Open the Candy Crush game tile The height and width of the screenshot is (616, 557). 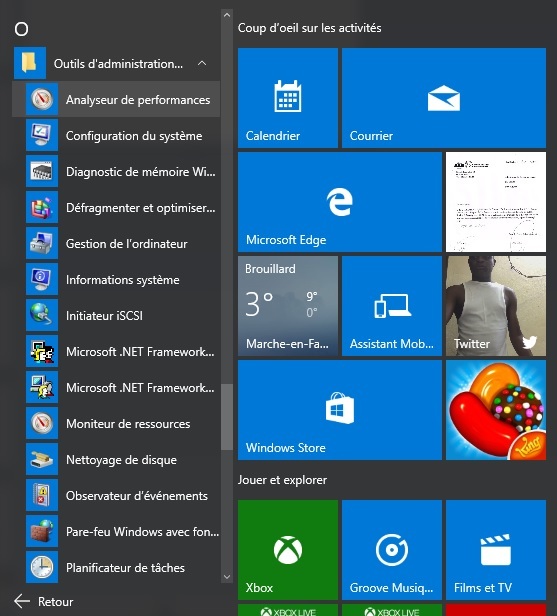click(496, 410)
